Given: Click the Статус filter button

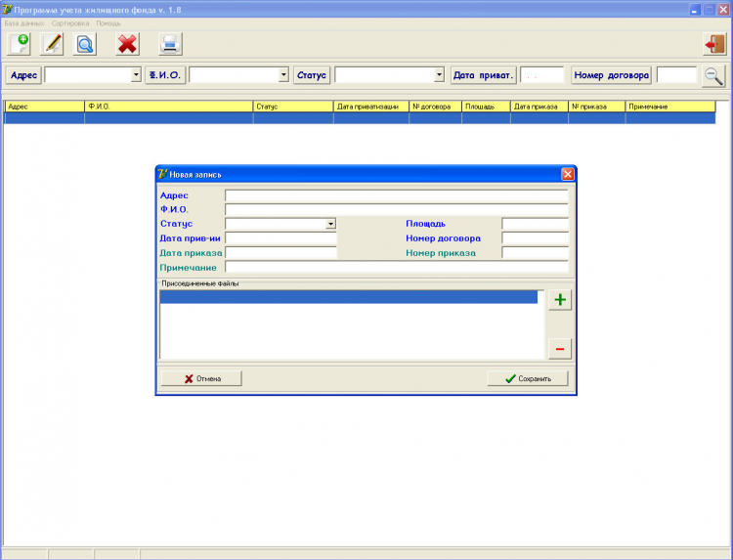Looking at the screenshot, I should [312, 75].
